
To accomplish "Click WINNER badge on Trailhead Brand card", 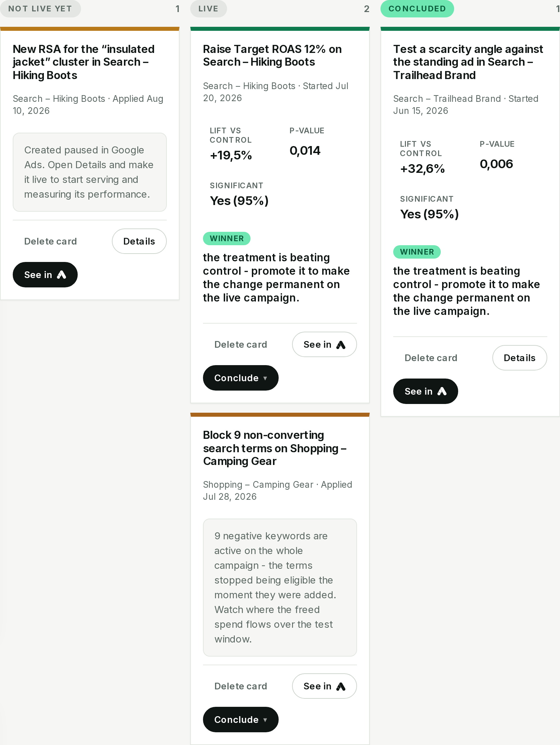I will (x=417, y=252).
